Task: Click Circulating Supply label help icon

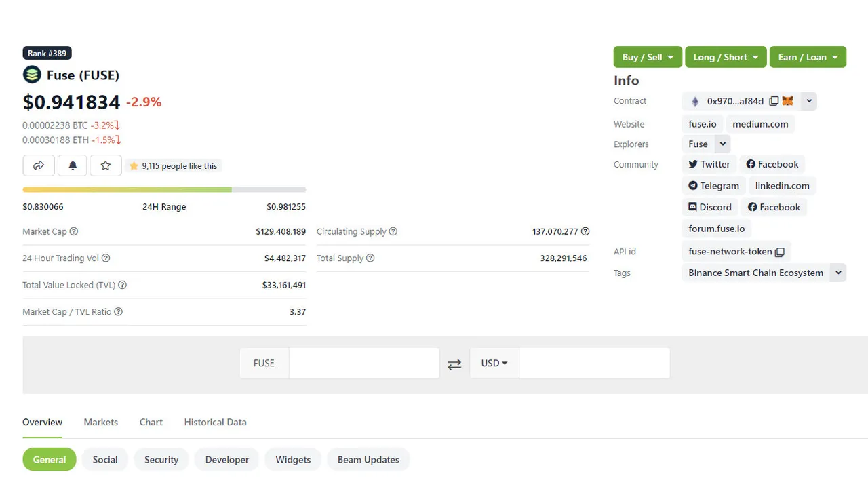Action: tap(393, 231)
